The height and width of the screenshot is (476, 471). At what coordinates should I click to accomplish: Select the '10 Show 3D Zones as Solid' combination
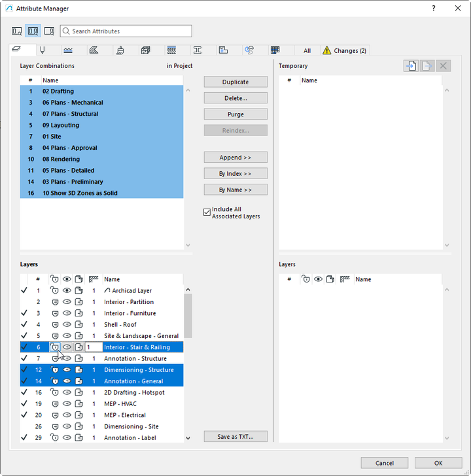coord(102,193)
